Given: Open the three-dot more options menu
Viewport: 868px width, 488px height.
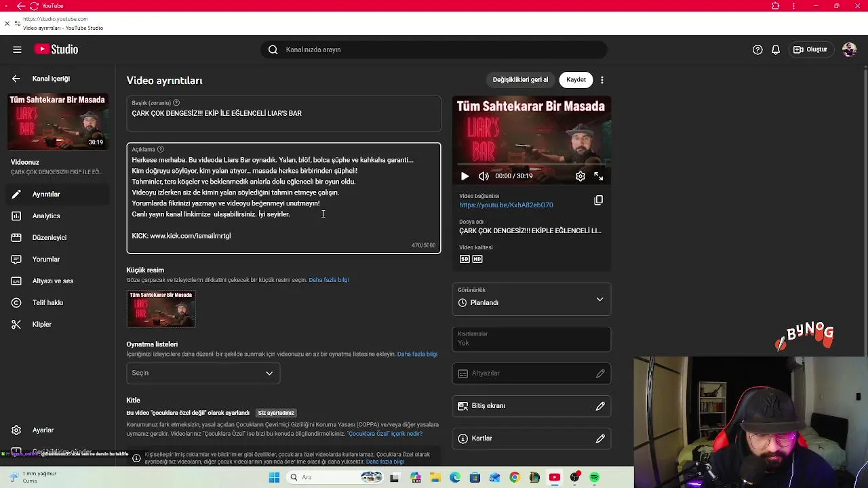Looking at the screenshot, I should click(602, 80).
